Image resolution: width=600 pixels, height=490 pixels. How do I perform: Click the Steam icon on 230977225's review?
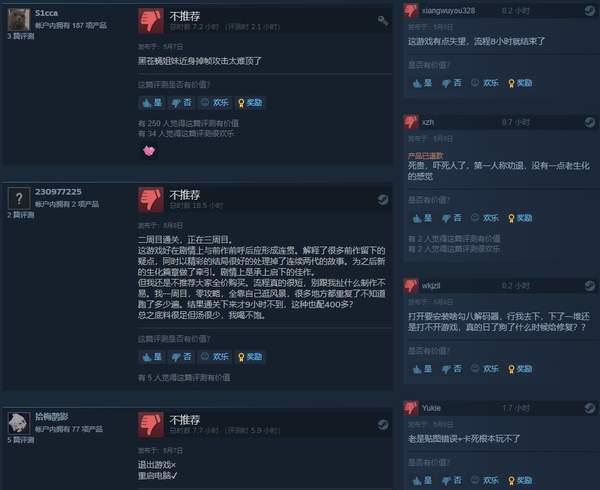tap(383, 199)
